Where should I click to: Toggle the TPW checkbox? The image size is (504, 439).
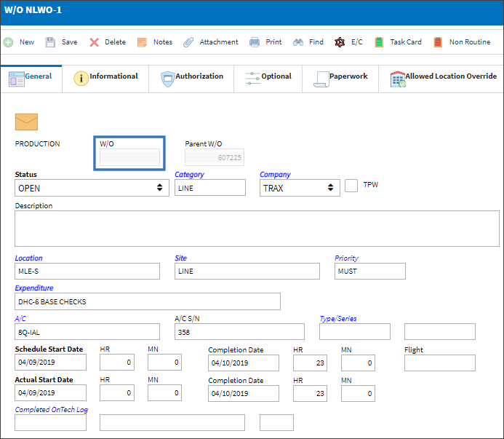(351, 186)
